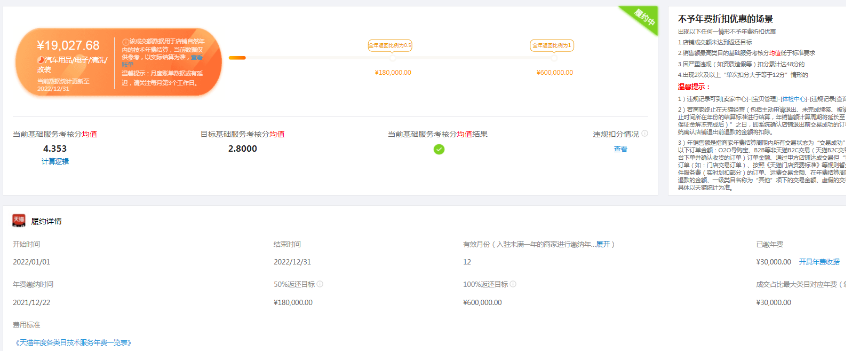Click 履约详情 section title
The height and width of the screenshot is (351, 868).
pos(46,221)
